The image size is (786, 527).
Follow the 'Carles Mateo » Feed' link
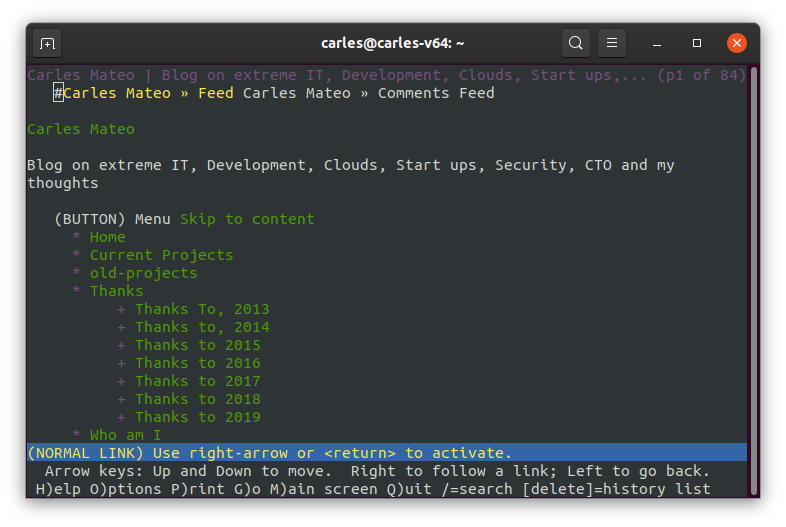148,93
